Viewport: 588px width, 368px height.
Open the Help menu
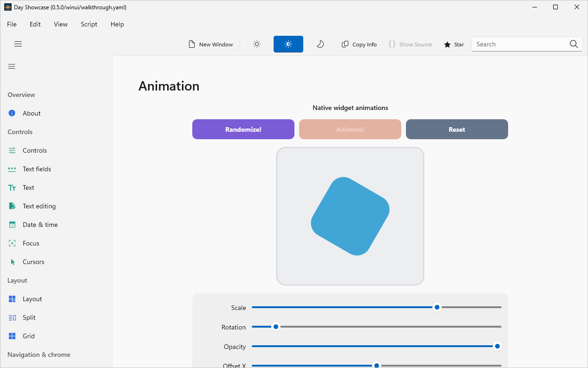click(x=118, y=24)
